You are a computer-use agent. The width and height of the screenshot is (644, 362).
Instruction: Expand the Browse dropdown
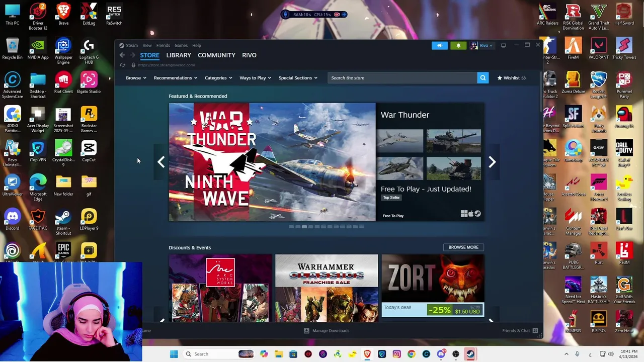[x=136, y=78]
